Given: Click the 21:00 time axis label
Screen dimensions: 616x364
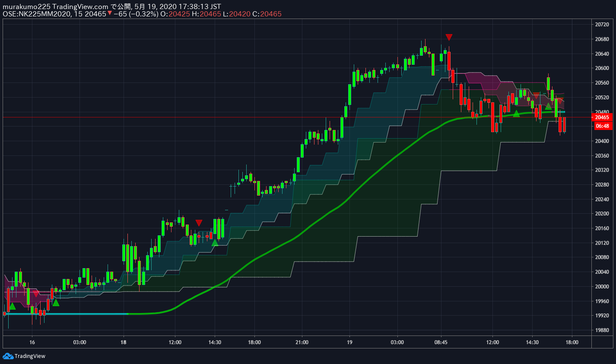Looking at the screenshot, I should pyautogui.click(x=302, y=342).
